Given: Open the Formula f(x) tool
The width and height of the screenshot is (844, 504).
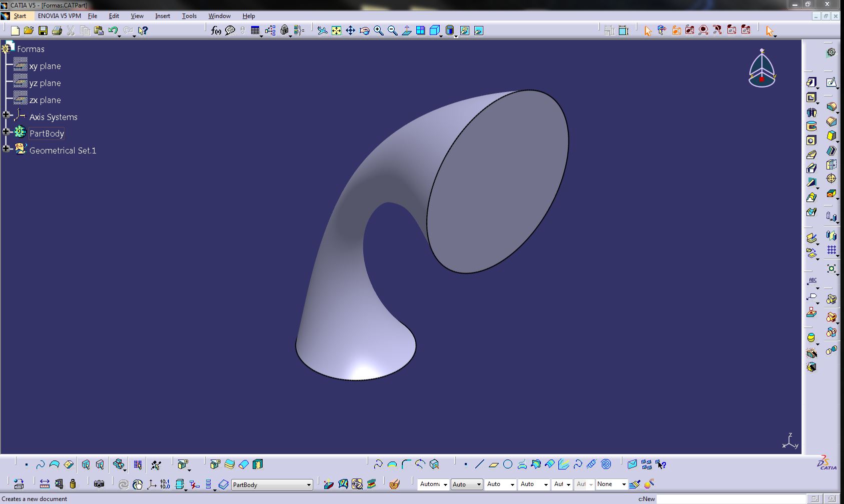Looking at the screenshot, I should click(216, 31).
